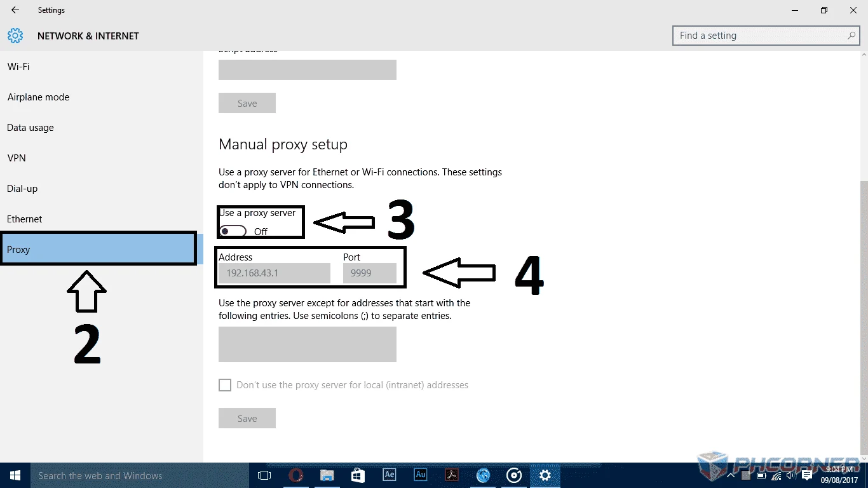This screenshot has width=868, height=488.
Task: Focus the Find a setting search box
Action: 766,36
